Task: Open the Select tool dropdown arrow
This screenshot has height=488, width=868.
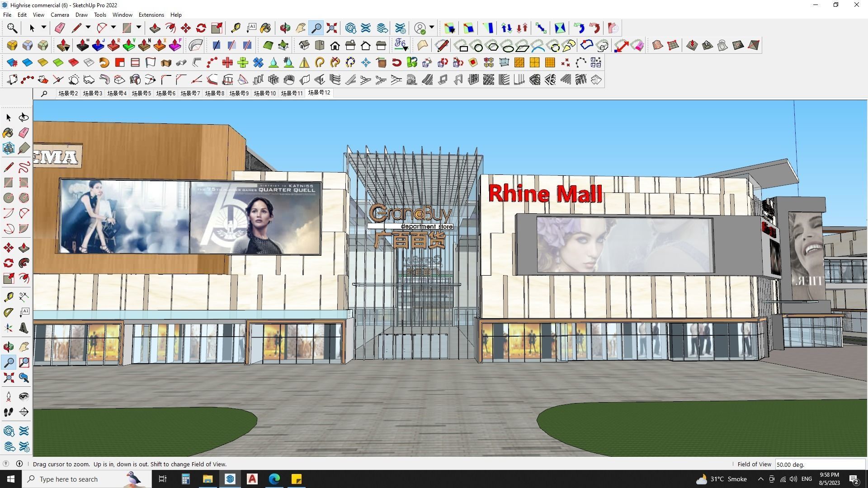Action: (x=43, y=28)
